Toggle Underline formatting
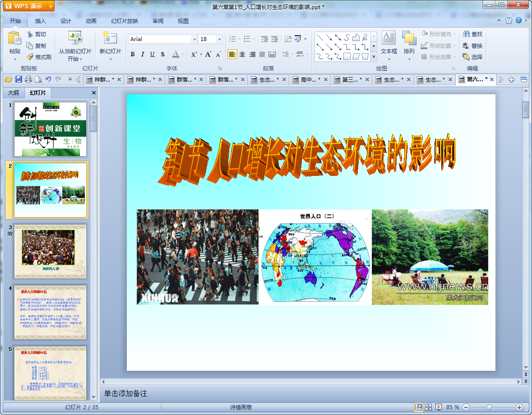 [x=153, y=54]
